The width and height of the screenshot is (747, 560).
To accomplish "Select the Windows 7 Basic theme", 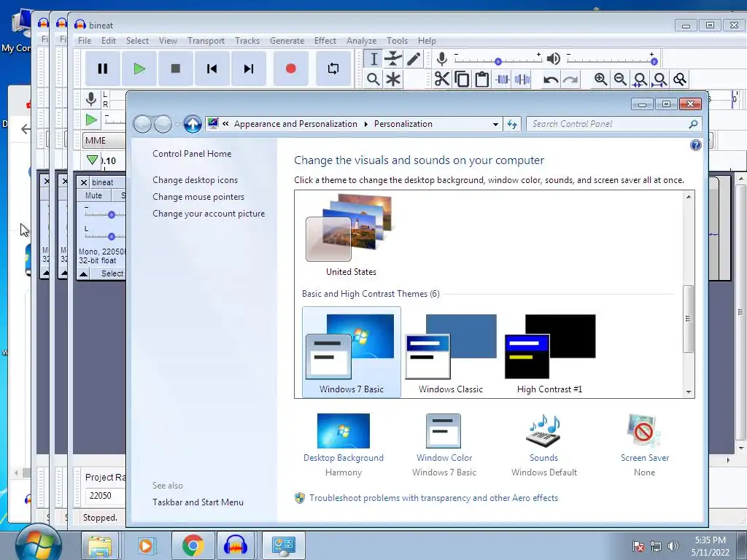I will 352,352.
